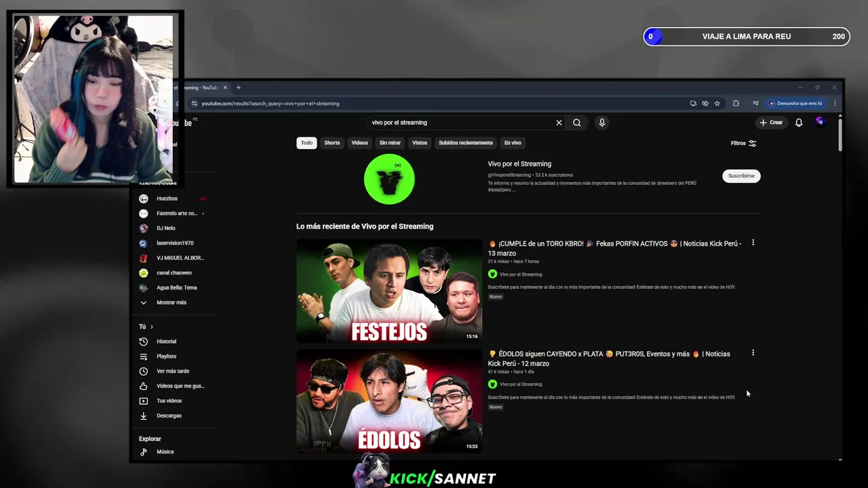868x488 pixels.
Task: Click the page vertical scrollbar
Action: tap(840, 134)
